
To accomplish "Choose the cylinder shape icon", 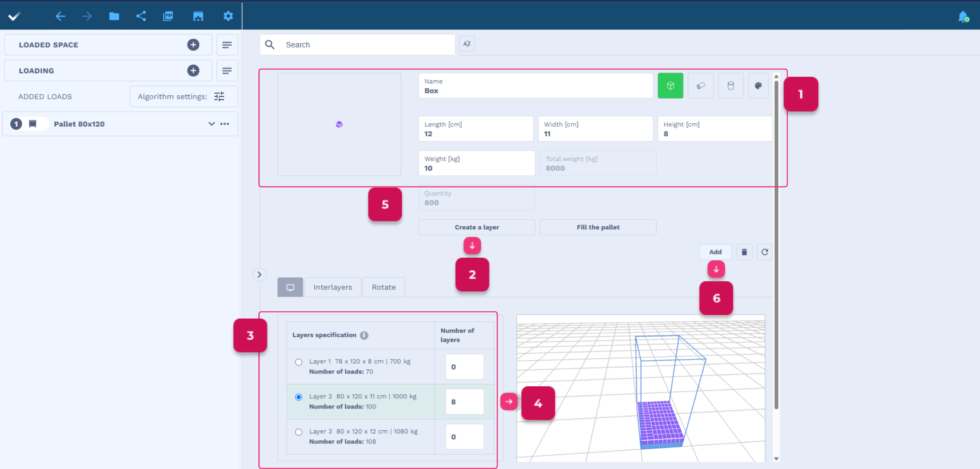I will 730,86.
